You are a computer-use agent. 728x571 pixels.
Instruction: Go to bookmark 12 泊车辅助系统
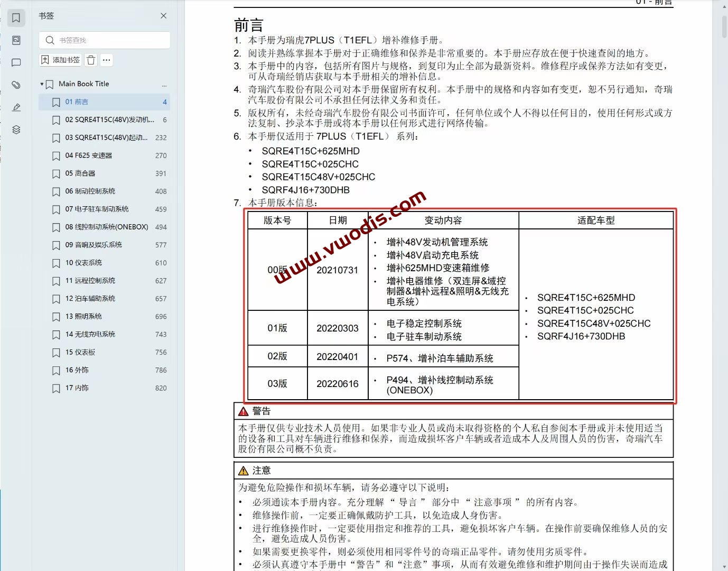pyautogui.click(x=105, y=299)
